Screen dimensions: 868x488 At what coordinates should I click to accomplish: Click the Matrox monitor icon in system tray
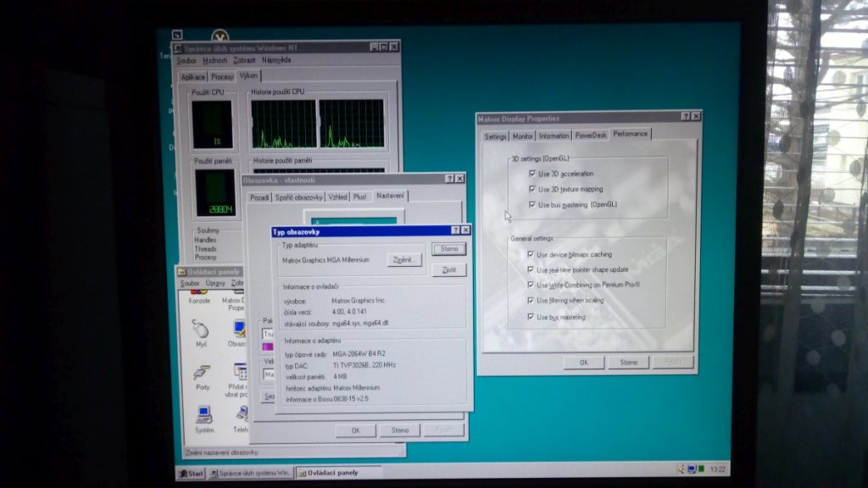tap(692, 469)
